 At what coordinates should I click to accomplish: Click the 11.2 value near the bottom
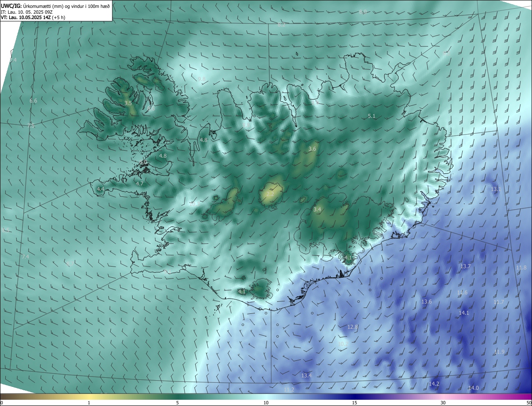(289, 389)
